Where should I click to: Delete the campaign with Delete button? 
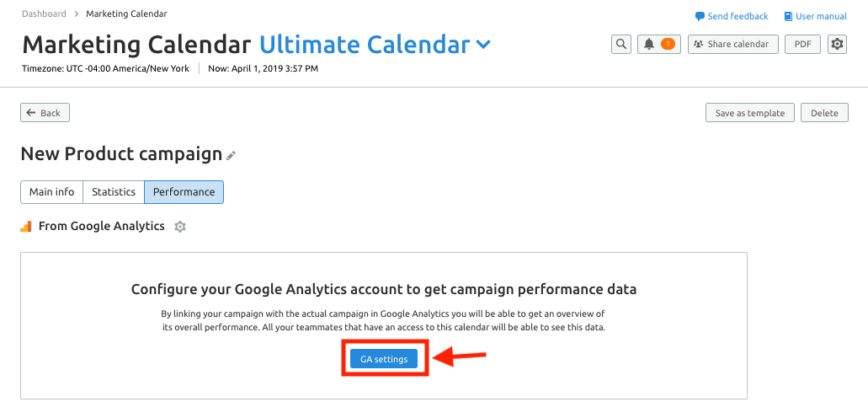[x=824, y=113]
